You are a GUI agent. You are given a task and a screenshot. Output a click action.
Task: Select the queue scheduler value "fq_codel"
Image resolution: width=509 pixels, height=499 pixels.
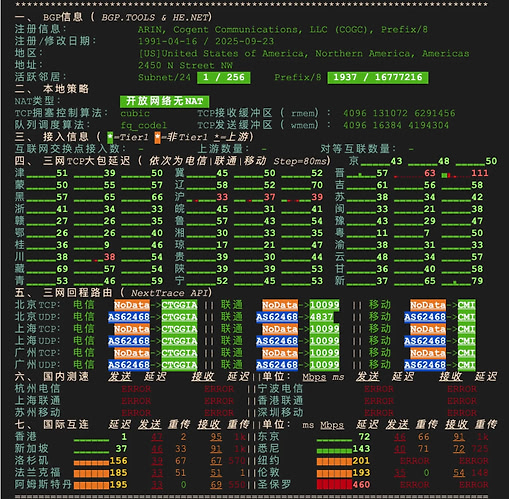tap(144, 125)
